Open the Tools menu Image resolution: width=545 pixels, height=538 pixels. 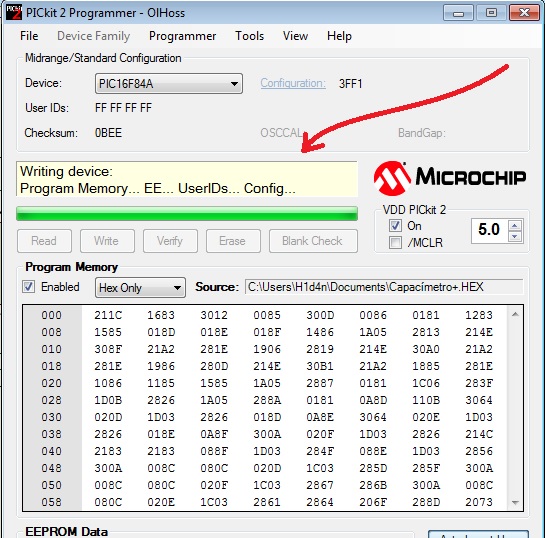coord(249,36)
